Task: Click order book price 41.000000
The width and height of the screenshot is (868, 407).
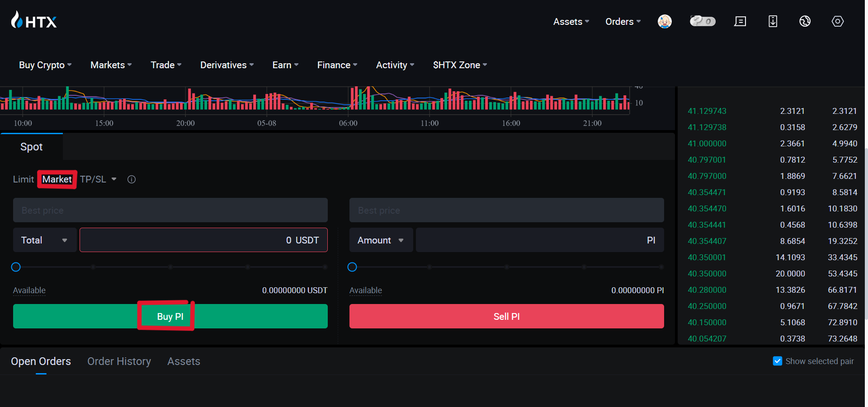Action: tap(707, 143)
